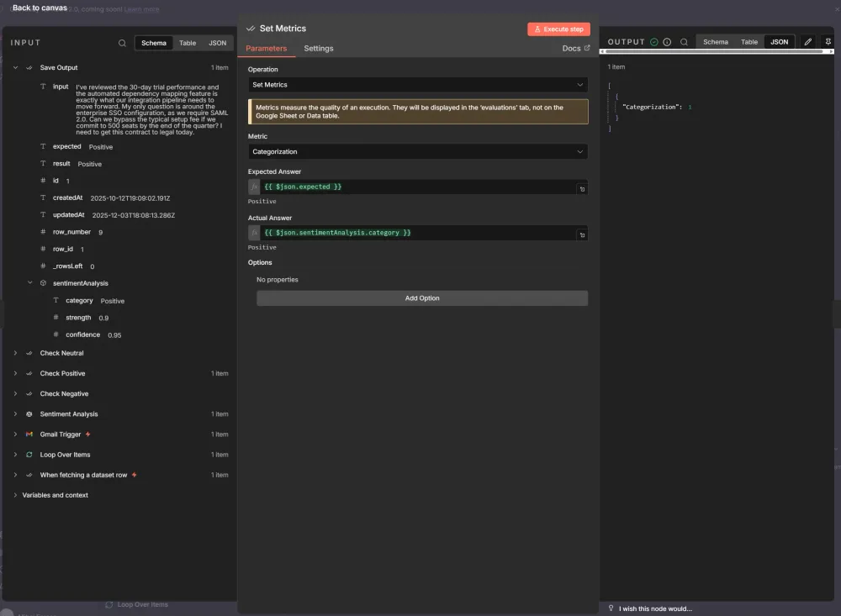The image size is (841, 616).
Task: Click the Gmail Trigger node icon
Action: coord(28,434)
